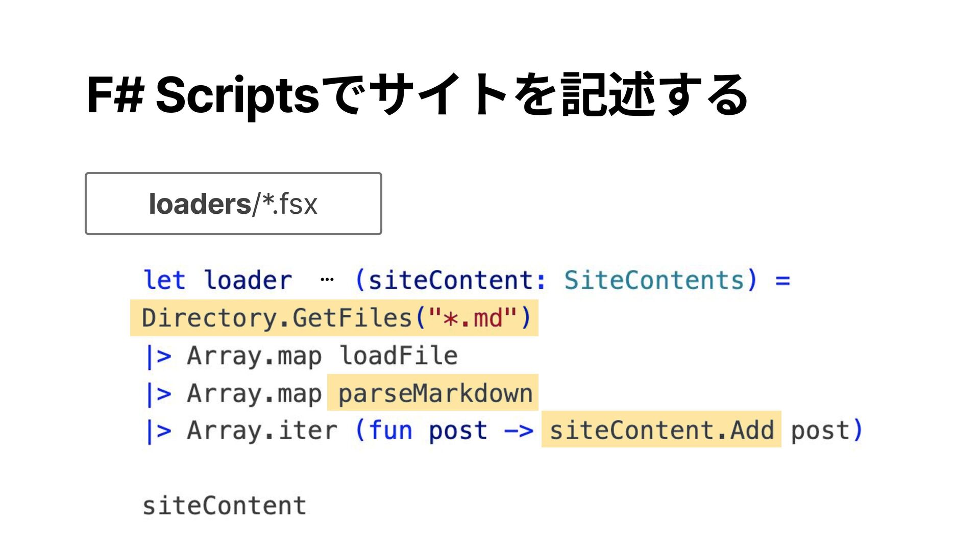Click the third pipe operator before Array.iter

(x=158, y=431)
